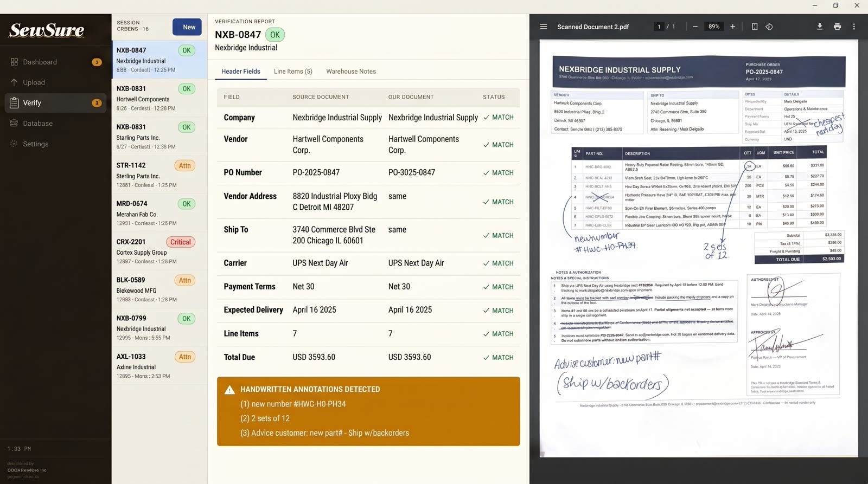Open the Upload section

pos(55,82)
